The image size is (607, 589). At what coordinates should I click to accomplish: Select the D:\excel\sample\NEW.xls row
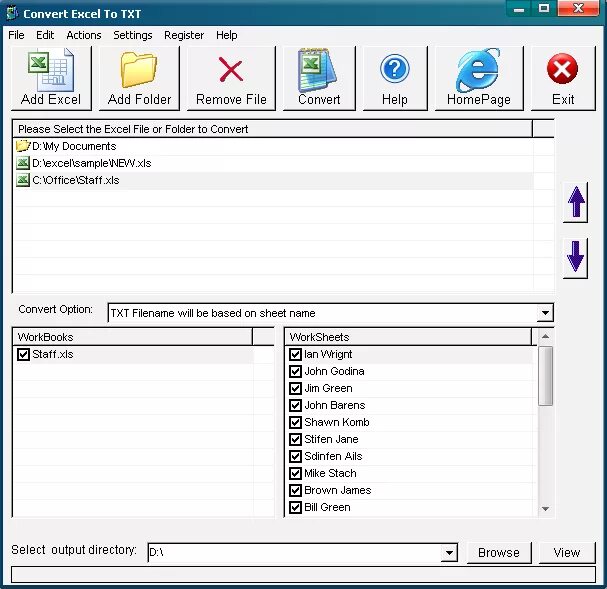click(273, 163)
